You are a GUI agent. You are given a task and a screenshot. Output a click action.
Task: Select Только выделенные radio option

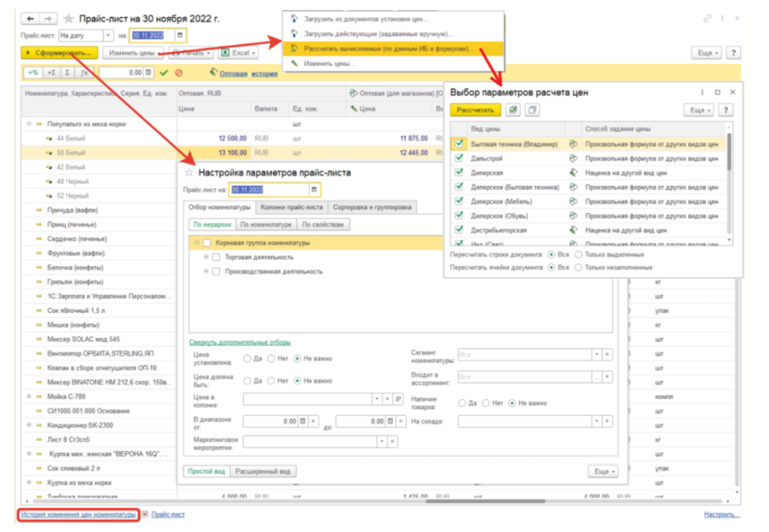578,254
